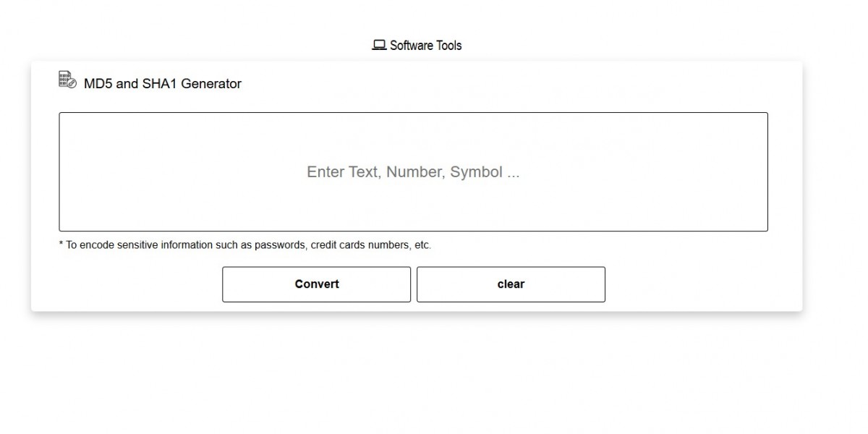Click the MD5 and SHA1 Generator title
This screenshot has width=868, height=434.
[x=162, y=83]
